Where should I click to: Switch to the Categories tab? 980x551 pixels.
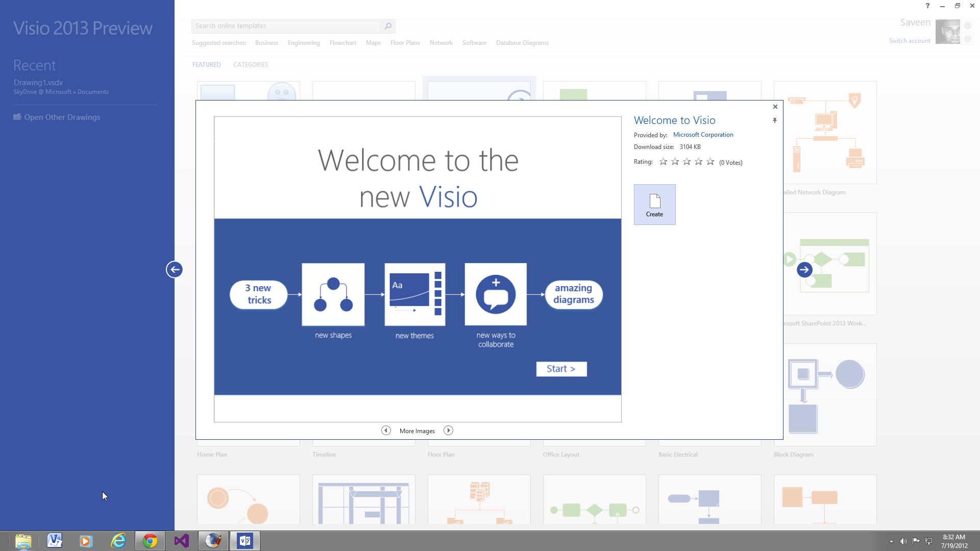point(250,65)
